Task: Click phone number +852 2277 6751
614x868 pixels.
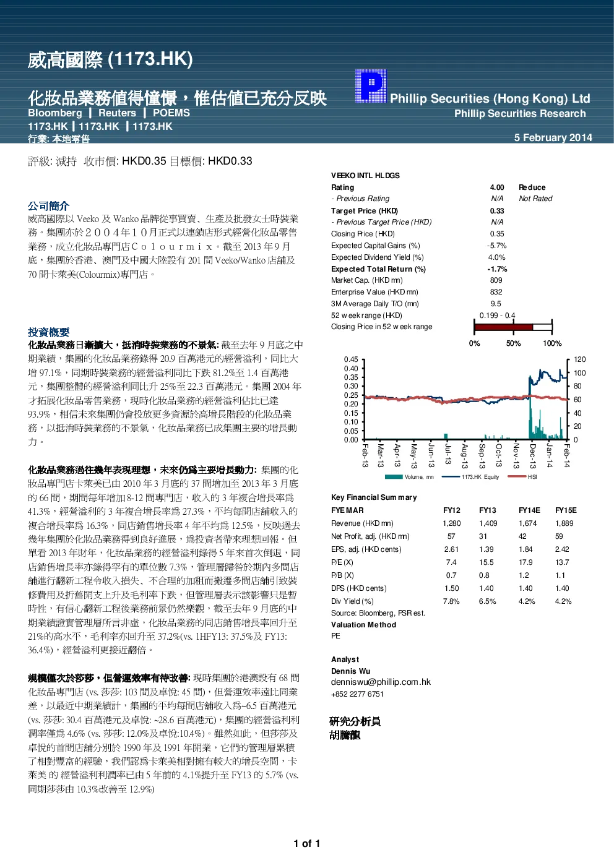Action: (357, 694)
